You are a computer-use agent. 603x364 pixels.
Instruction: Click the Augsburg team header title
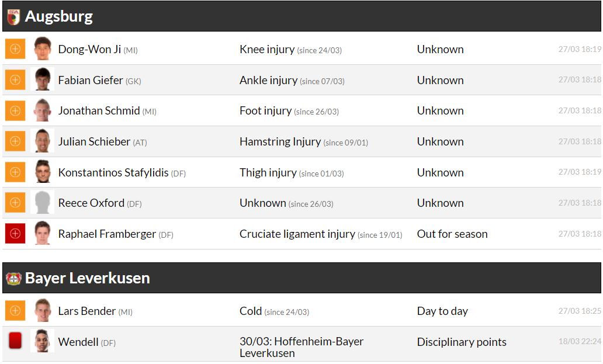pos(58,16)
